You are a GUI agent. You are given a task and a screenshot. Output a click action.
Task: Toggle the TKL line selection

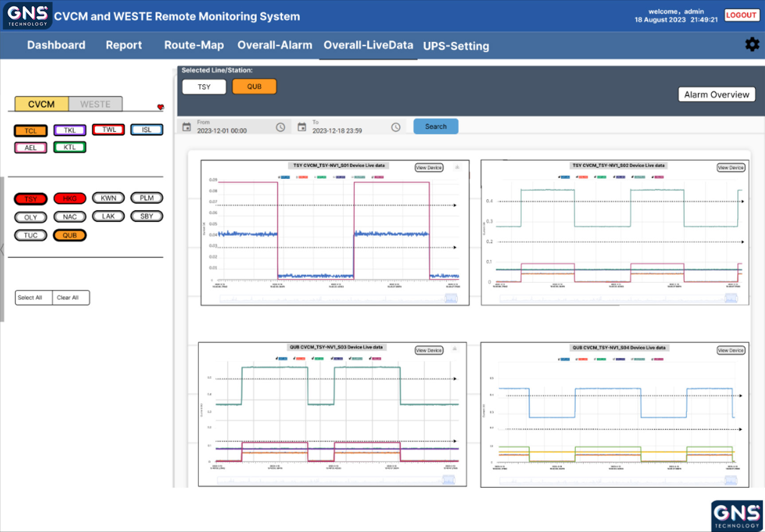coord(70,130)
